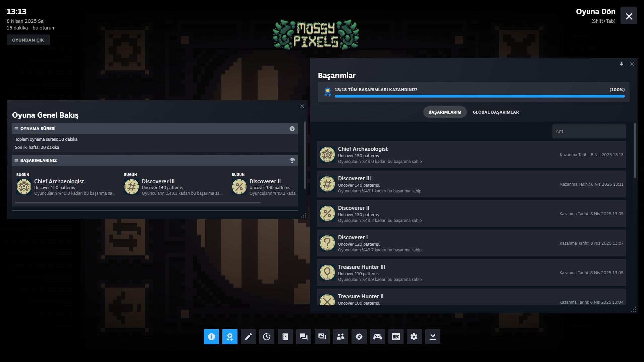The image size is (644, 362).
Task: Open the Guides book icon
Action: pos(285,337)
